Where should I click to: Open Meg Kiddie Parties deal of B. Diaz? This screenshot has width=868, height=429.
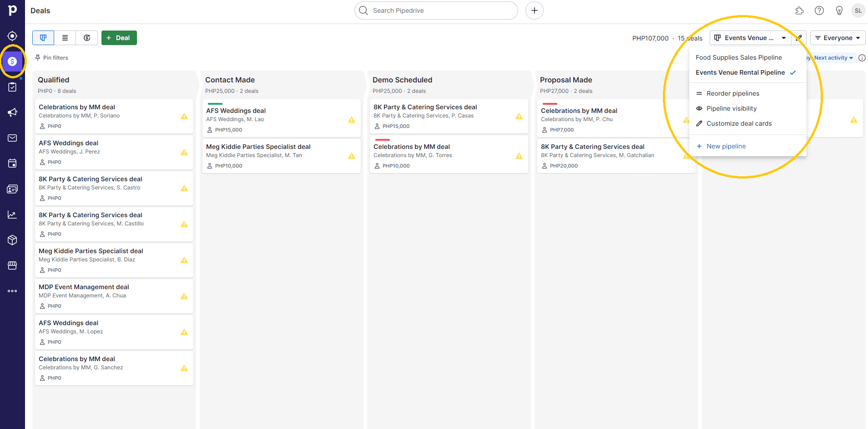114,260
